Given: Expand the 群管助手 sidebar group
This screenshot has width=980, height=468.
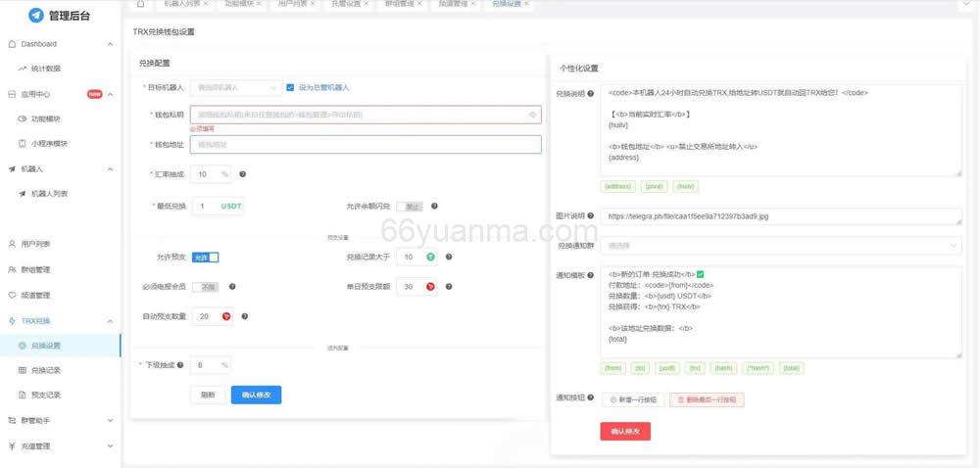Looking at the screenshot, I should [111, 421].
